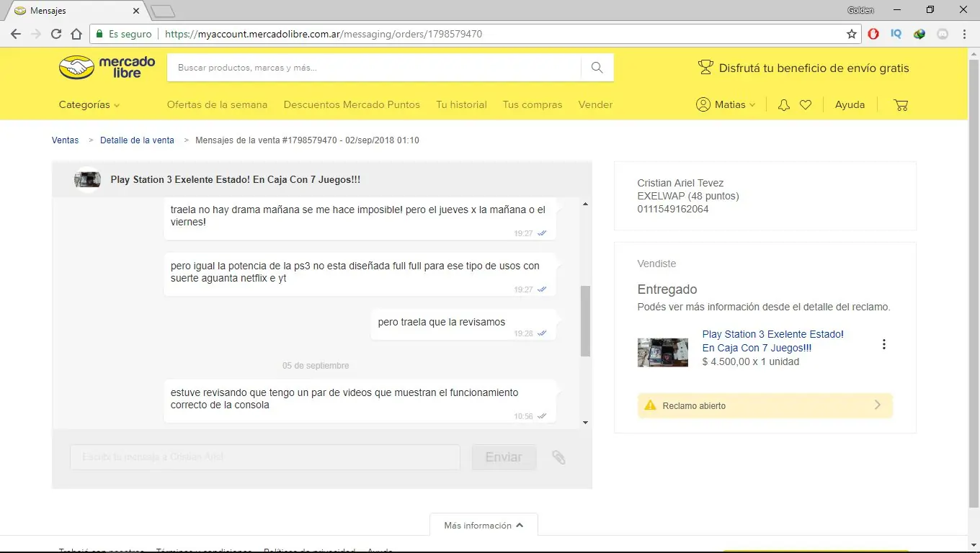Click Disfrutá tu beneficio de envío gratis
980x553 pixels.
click(x=814, y=68)
